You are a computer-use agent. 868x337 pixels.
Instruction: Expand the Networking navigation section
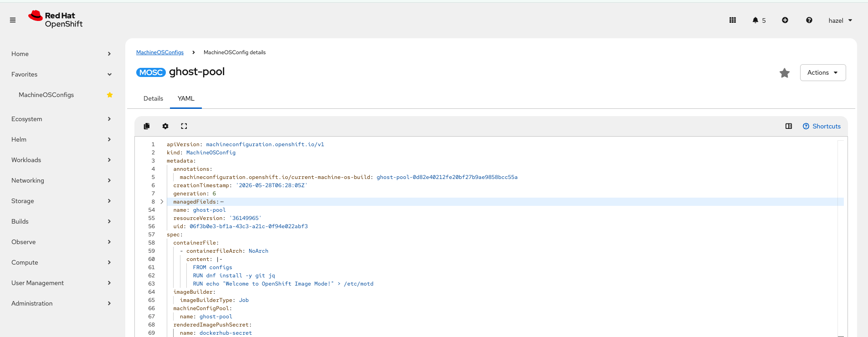pos(62,180)
